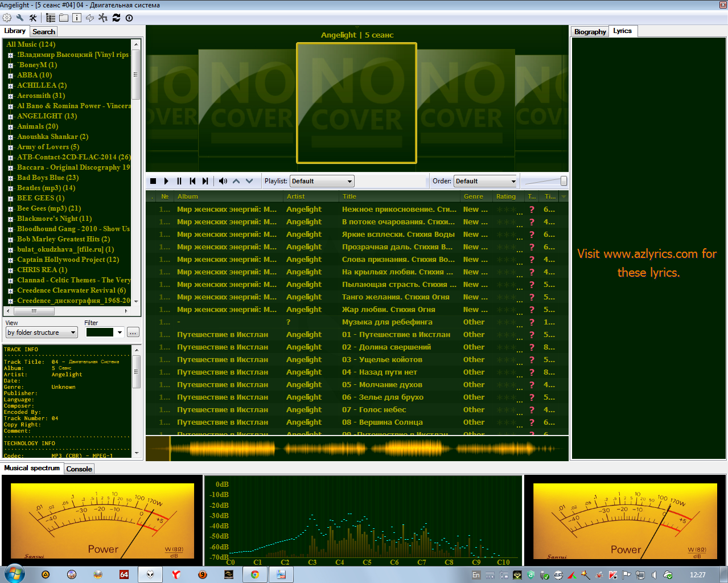Click the volume icon in system tray
728x583 pixels.
tap(654, 575)
